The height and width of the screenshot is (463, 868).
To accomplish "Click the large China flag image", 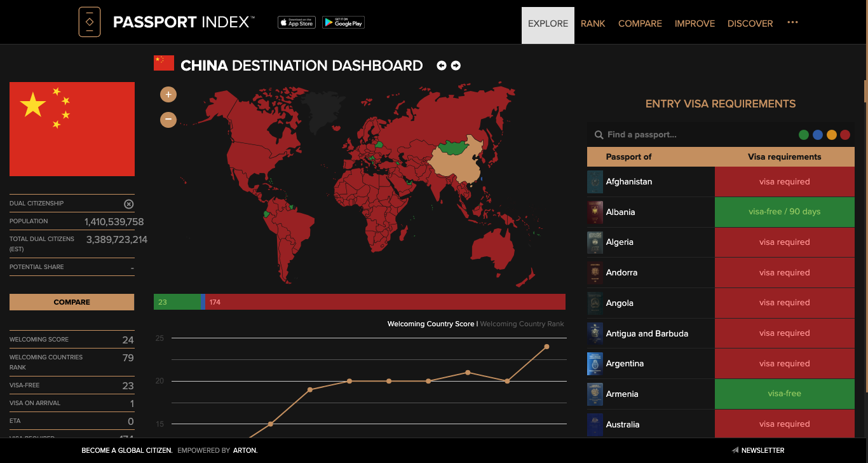I will point(72,129).
